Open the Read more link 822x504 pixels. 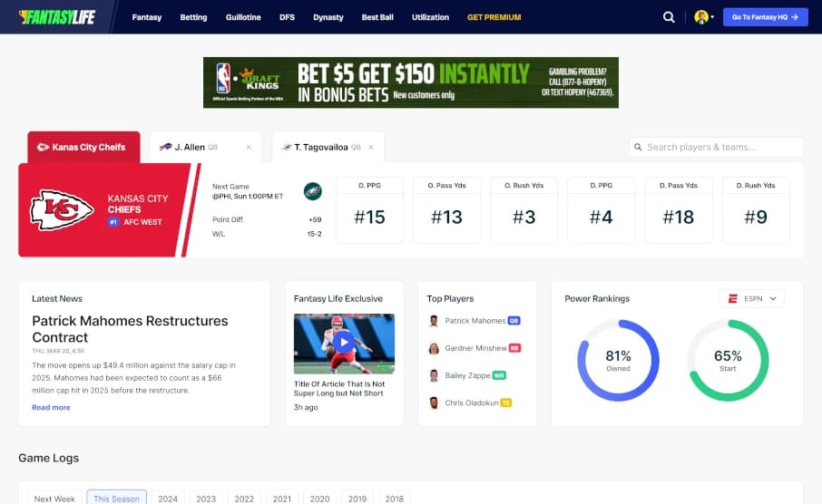pyautogui.click(x=51, y=408)
